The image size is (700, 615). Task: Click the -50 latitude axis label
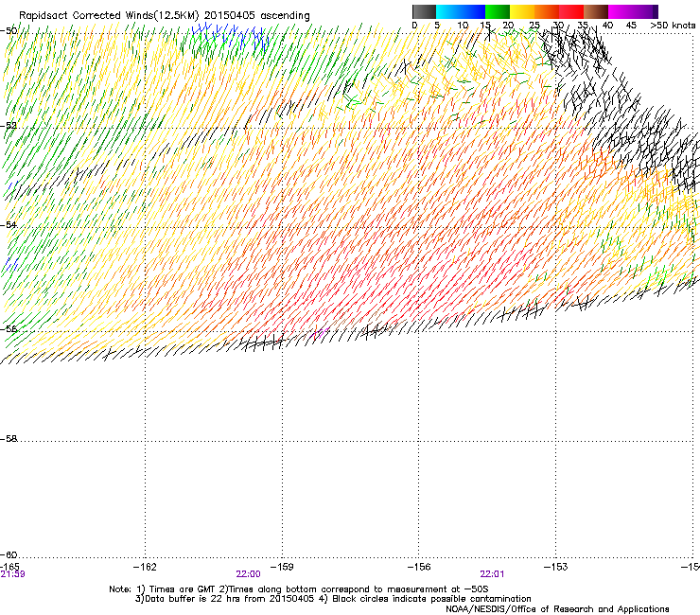9,31
